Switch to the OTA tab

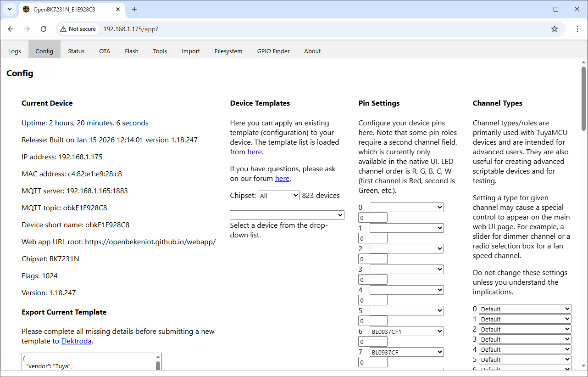pyautogui.click(x=105, y=51)
